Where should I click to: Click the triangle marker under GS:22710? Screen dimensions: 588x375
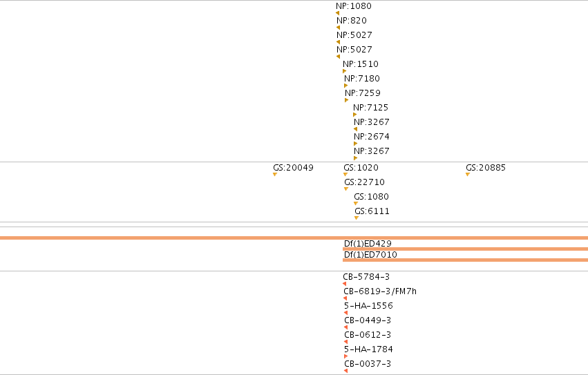click(346, 189)
